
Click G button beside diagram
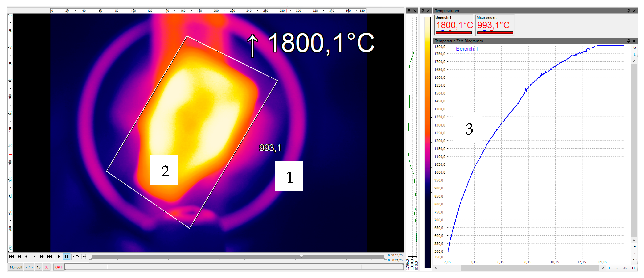tap(634, 47)
